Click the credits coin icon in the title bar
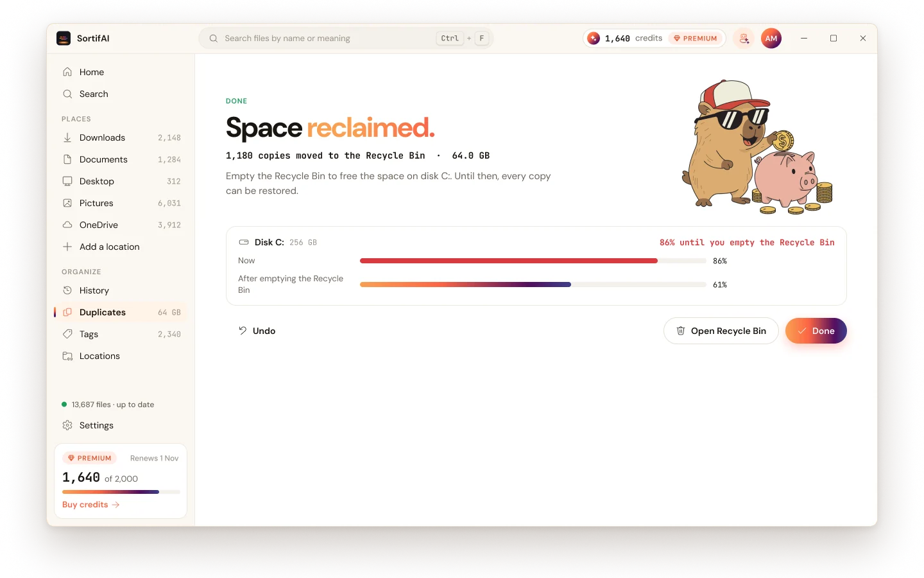The image size is (924, 578). [594, 39]
